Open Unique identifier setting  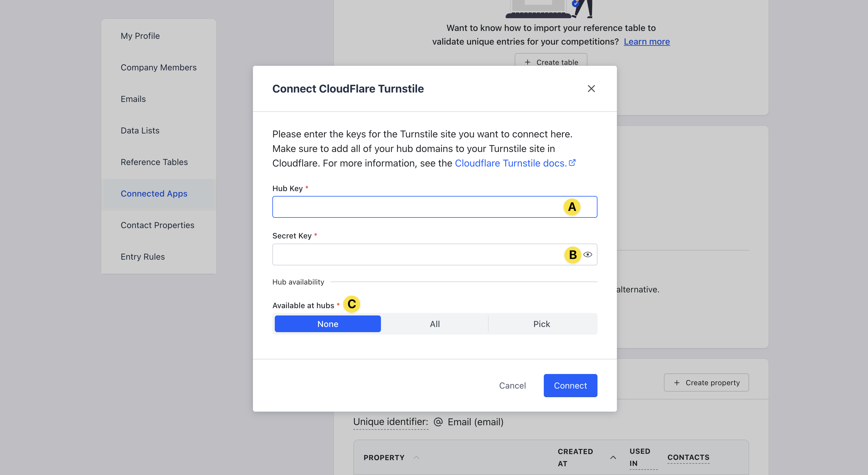[x=391, y=422]
